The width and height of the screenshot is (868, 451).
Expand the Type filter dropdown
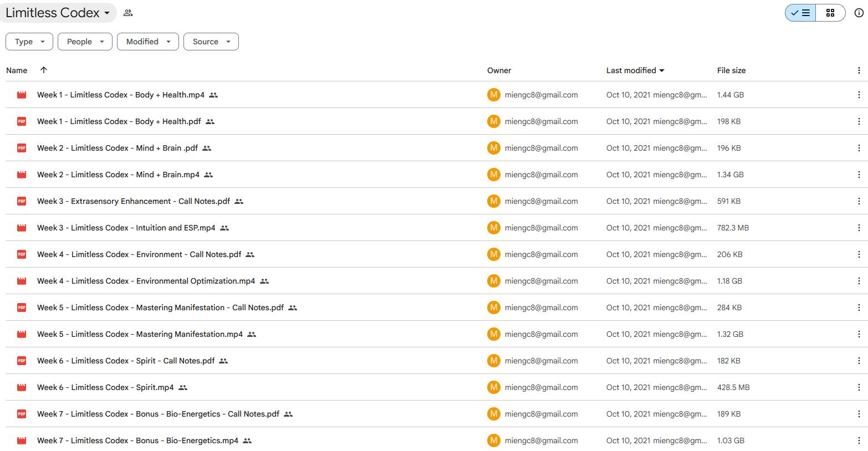tap(29, 42)
